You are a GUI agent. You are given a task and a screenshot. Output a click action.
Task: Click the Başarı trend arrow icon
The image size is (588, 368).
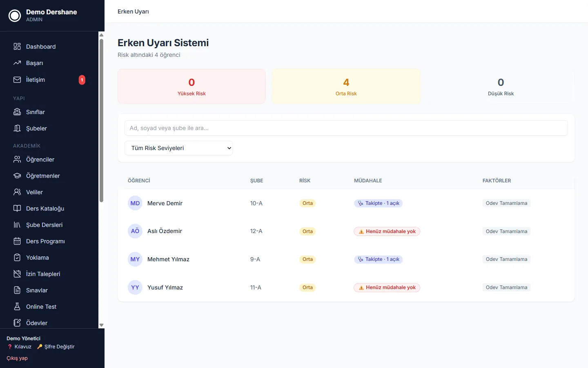(17, 63)
